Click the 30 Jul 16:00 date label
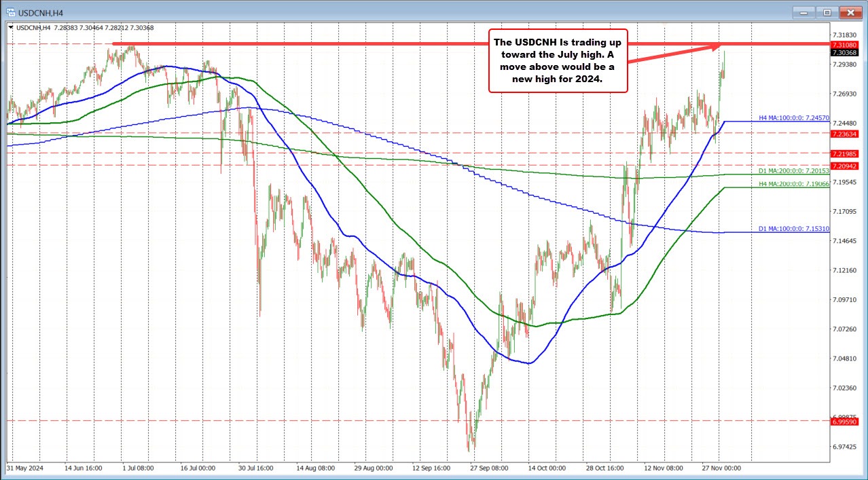Image resolution: width=868 pixels, height=480 pixels. coord(256,468)
